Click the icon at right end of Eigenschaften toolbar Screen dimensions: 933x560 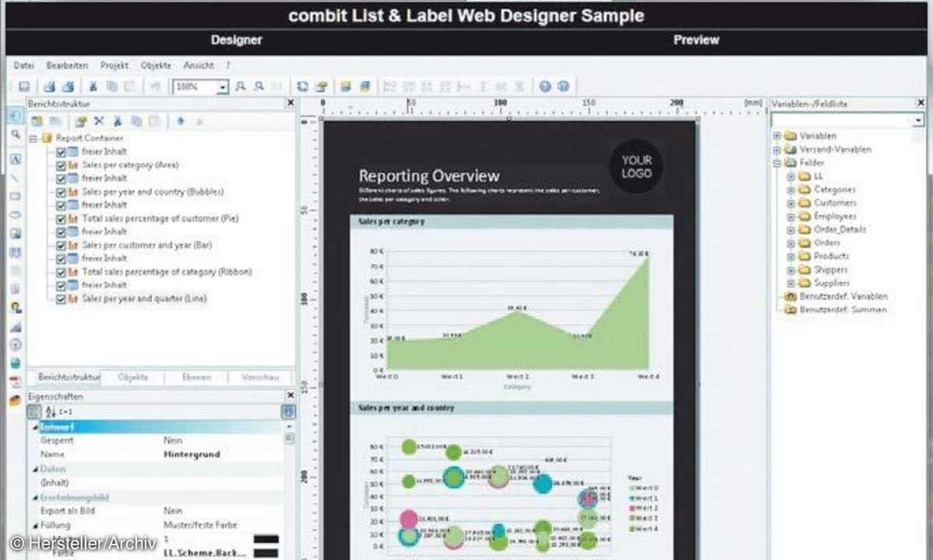[x=288, y=411]
